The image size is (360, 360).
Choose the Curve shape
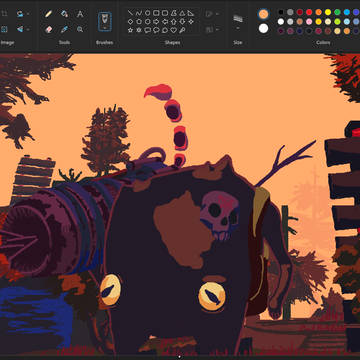click(139, 13)
